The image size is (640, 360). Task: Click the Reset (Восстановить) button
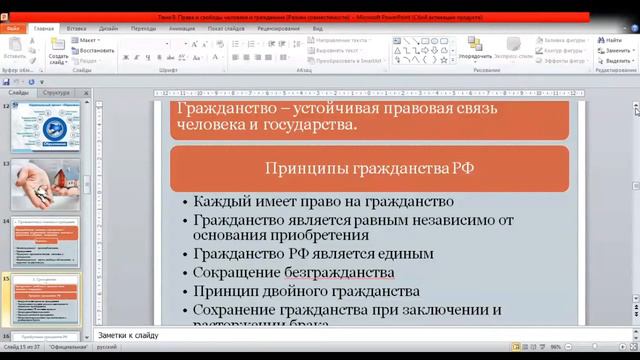coord(93,51)
